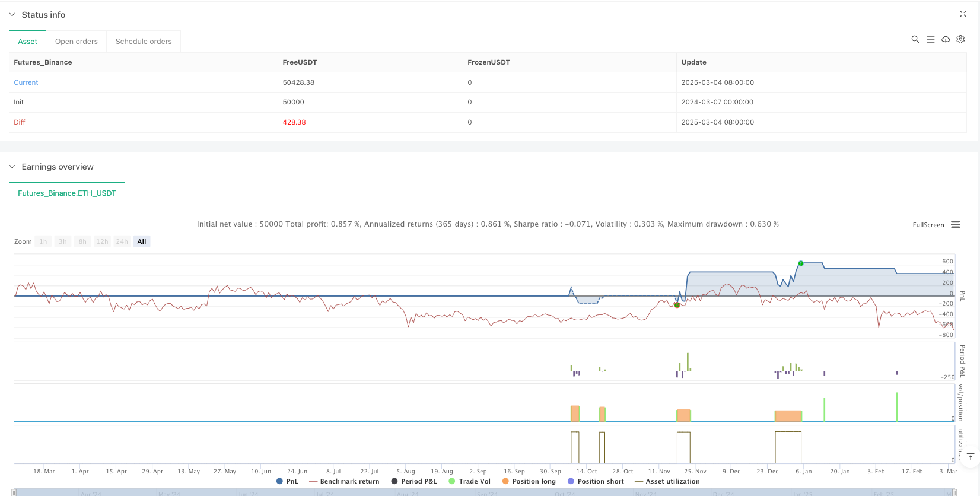Collapse the Earnings overview section
980x496 pixels.
[12, 167]
